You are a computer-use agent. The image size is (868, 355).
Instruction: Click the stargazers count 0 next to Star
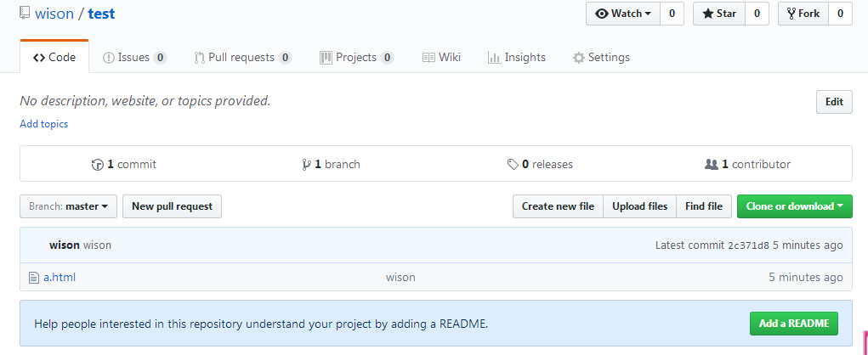coord(757,14)
